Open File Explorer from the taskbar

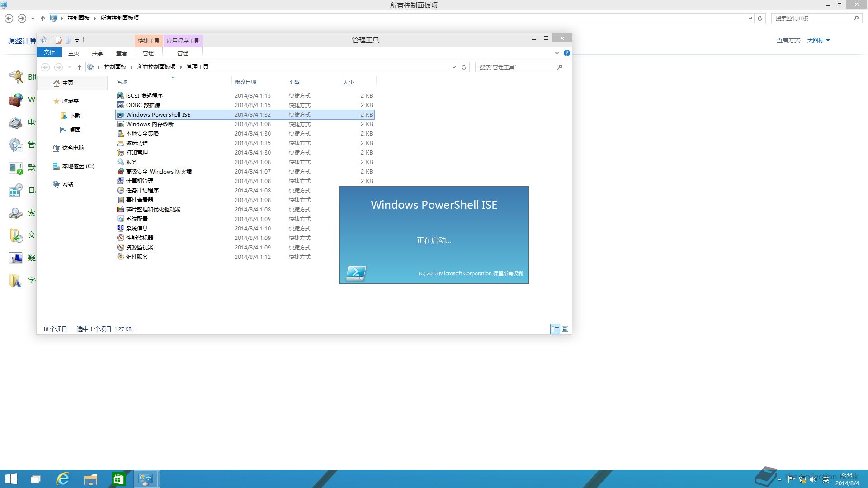(x=90, y=479)
